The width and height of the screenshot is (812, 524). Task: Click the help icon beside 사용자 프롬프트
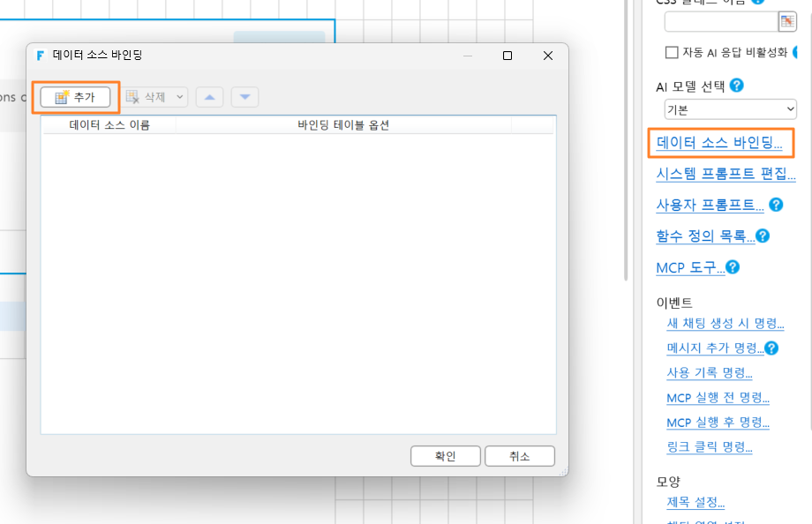tap(776, 205)
